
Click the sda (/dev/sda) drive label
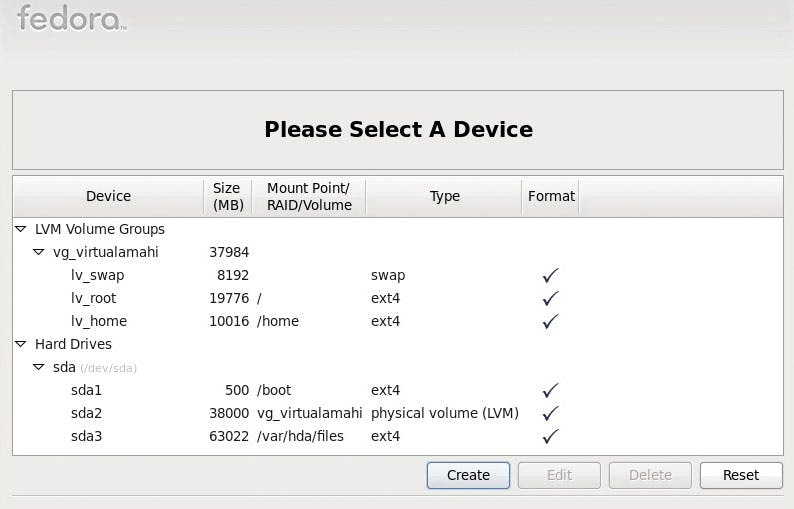coord(95,367)
